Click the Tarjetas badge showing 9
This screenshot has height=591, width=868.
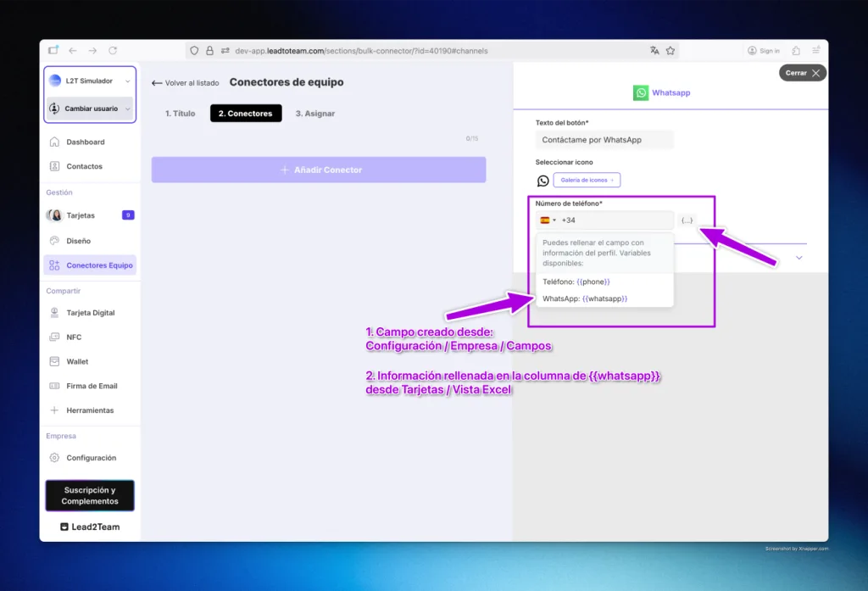[x=128, y=215]
